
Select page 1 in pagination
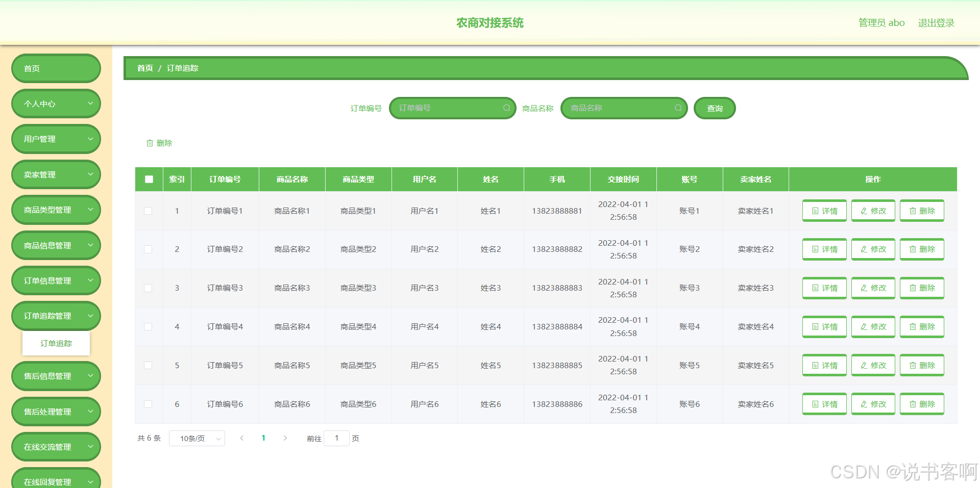pos(263,438)
